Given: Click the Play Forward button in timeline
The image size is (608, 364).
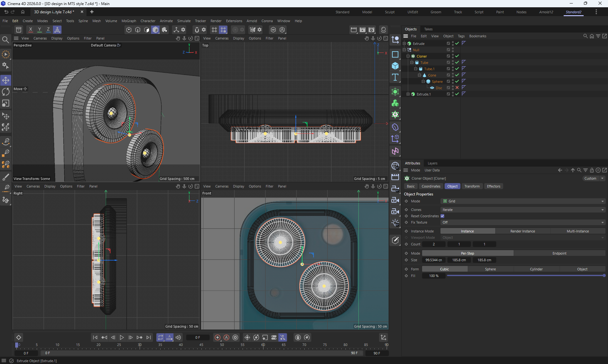Looking at the screenshot, I should [x=122, y=337].
